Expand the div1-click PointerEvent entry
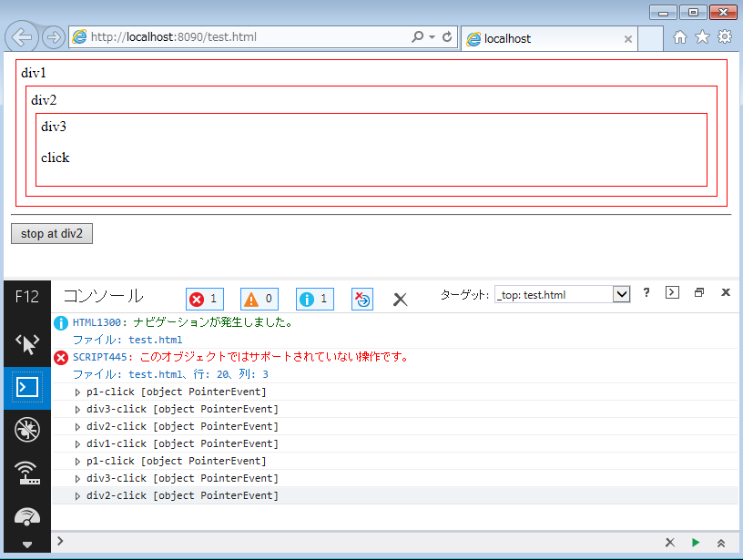Screen dimensions: 743x560 pos(77,444)
